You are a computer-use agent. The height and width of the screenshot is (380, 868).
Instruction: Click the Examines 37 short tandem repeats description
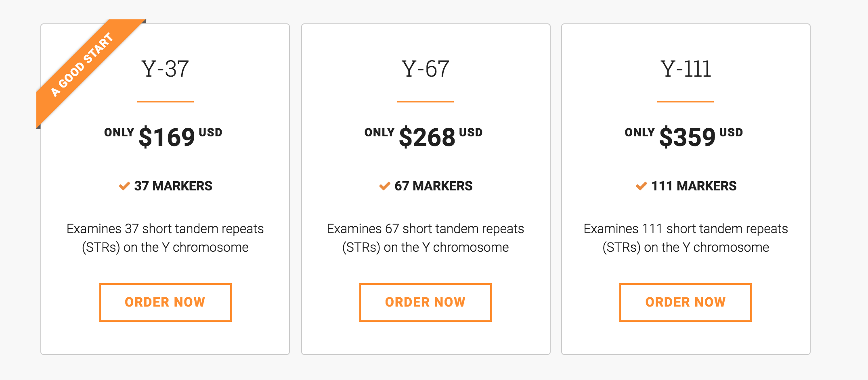165,238
